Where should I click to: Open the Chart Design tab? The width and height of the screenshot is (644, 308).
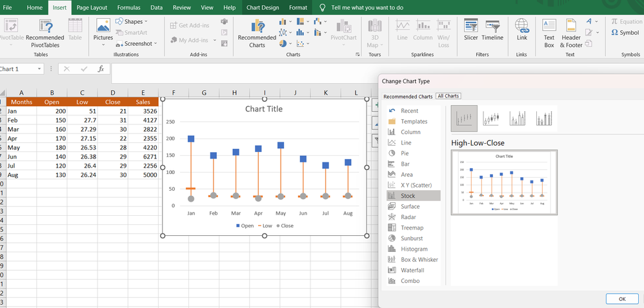[x=263, y=7]
